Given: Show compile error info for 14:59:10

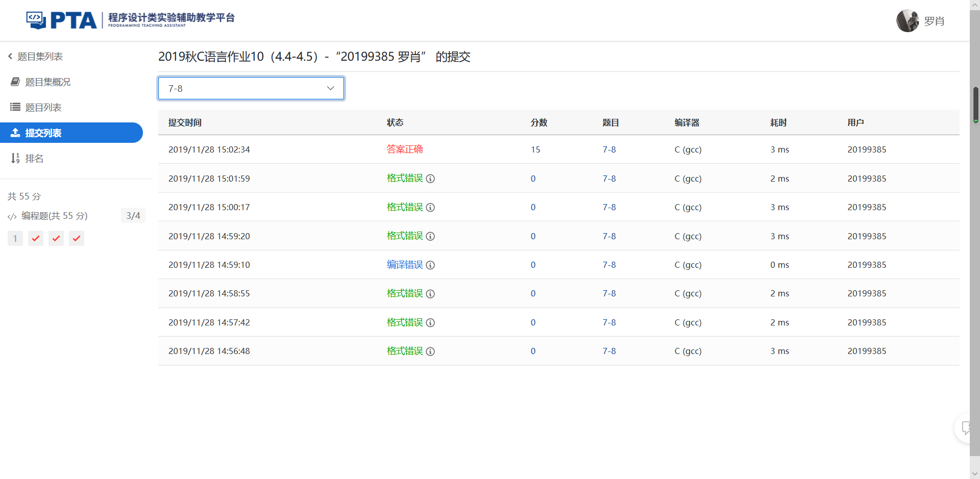Looking at the screenshot, I should coord(430,265).
